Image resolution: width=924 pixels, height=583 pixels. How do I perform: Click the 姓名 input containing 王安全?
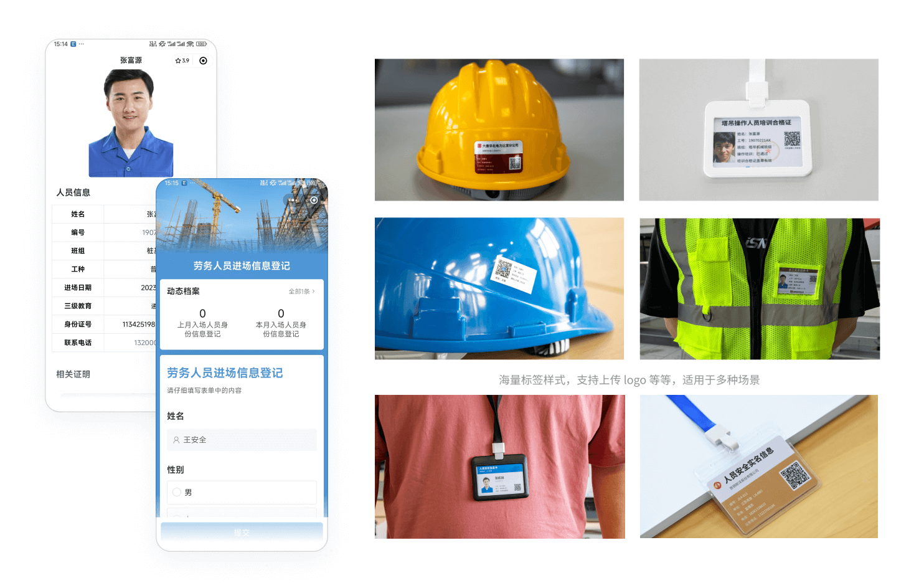(x=242, y=440)
